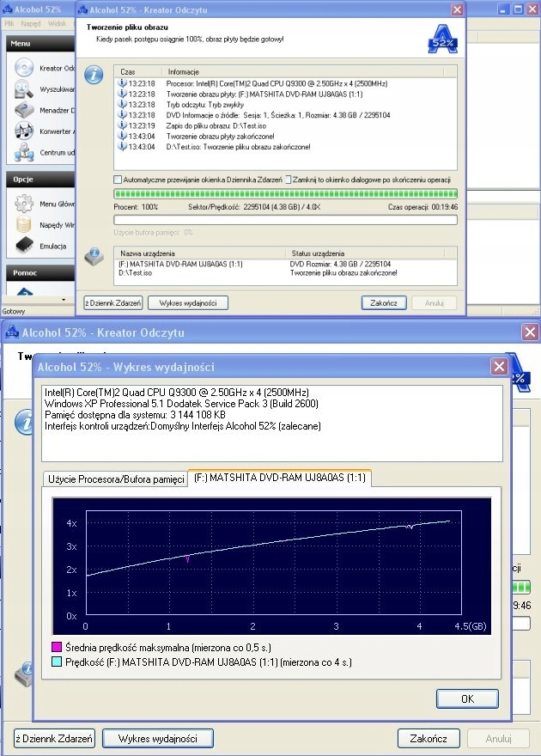
Task: Collapse the Menu section header in sidebar
Action: (40, 44)
